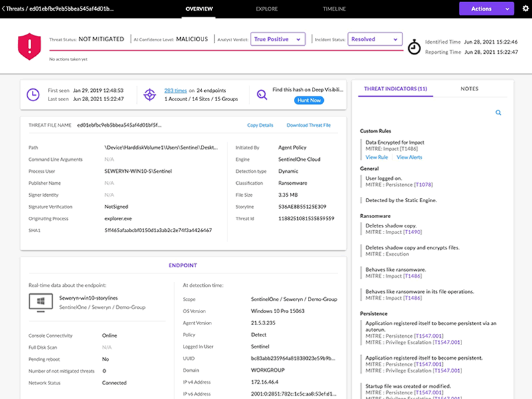Open T1486 link under Behaves like ransomware.
This screenshot has width=532, height=399.
412,276
